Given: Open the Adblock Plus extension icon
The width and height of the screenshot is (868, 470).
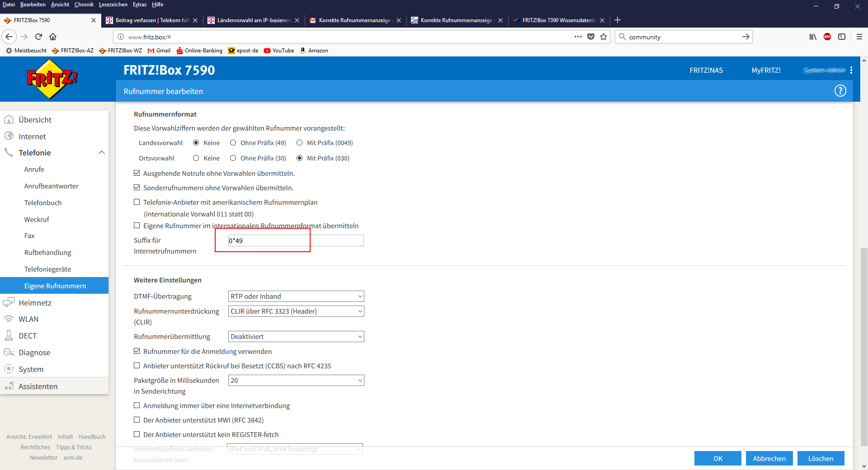Looking at the screenshot, I should point(827,37).
